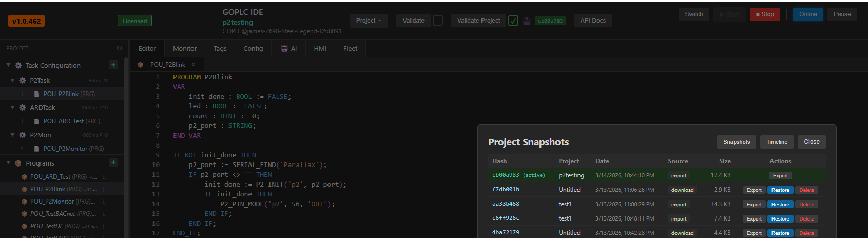
Task: Export the active cb00a983 snapshot
Action: coord(780,175)
